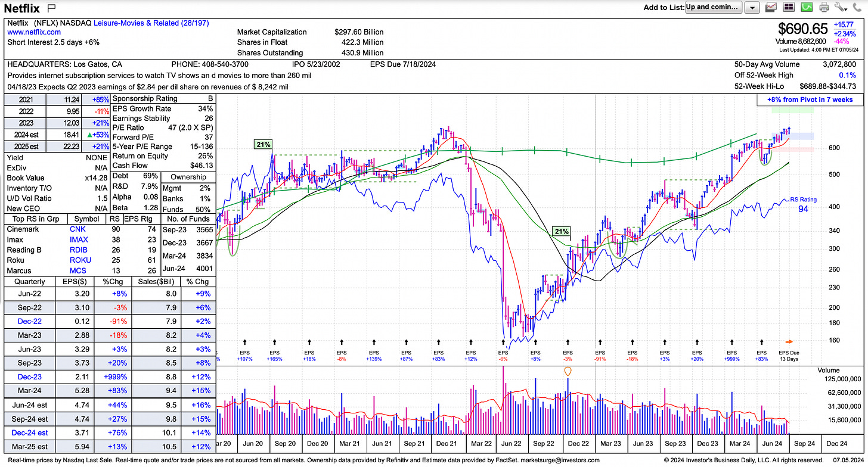The height and width of the screenshot is (467, 868).
Task: Open the RDIB symbol link for Reading B
Action: coord(79,250)
